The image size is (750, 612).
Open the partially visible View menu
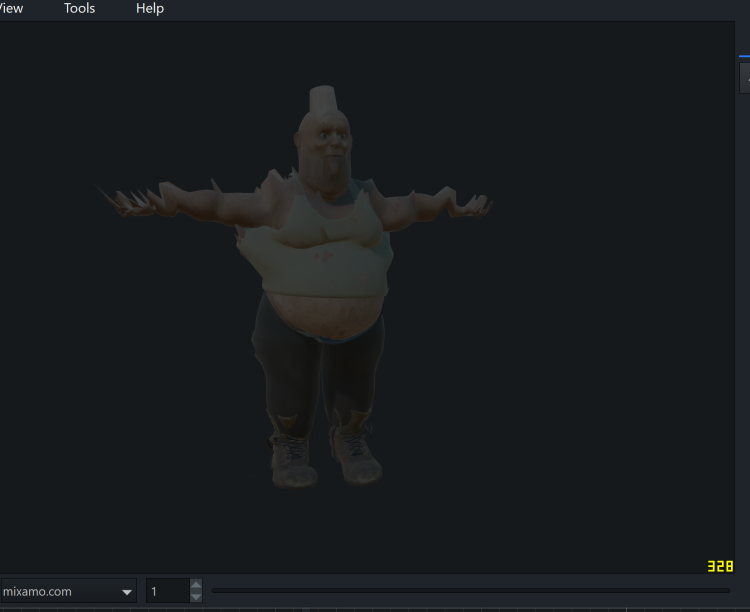[11, 9]
